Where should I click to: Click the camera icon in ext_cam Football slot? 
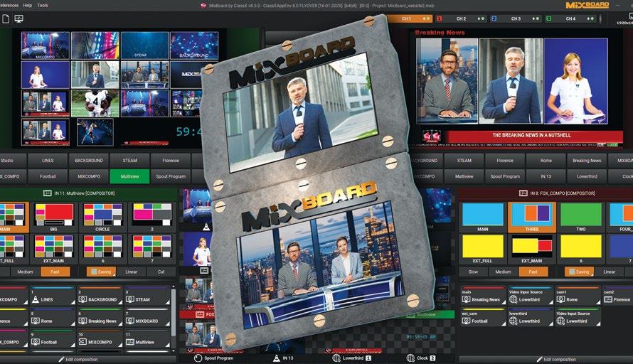[x=467, y=321]
